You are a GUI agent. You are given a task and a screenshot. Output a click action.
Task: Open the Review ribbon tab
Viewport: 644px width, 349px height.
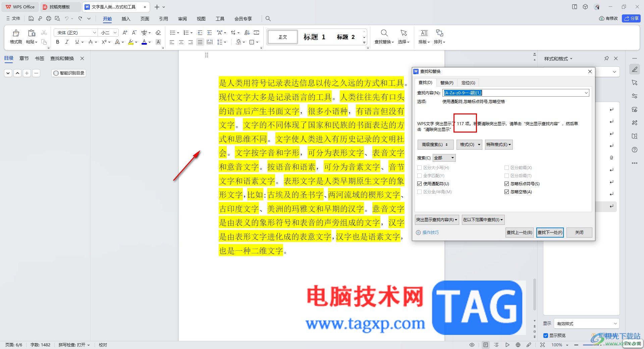182,19
